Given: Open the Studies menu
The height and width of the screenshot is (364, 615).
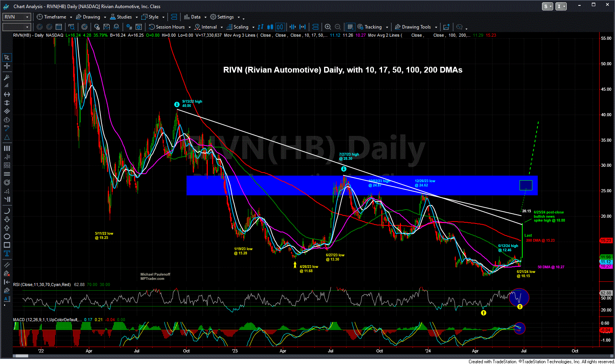Looking at the screenshot, I should (x=121, y=17).
